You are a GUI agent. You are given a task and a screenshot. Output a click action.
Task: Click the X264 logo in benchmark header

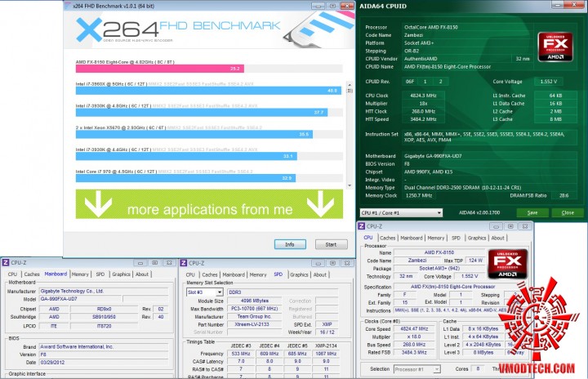tap(117, 29)
